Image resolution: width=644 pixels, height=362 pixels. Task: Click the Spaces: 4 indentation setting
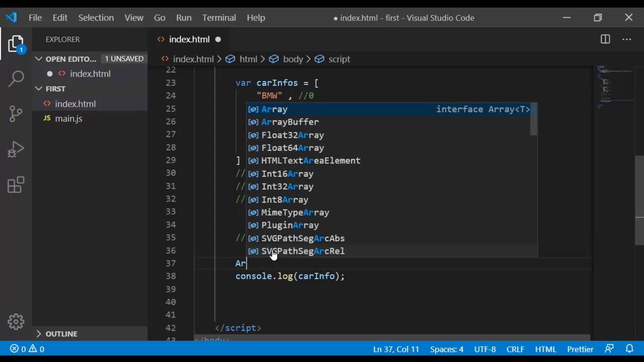pyautogui.click(x=447, y=349)
